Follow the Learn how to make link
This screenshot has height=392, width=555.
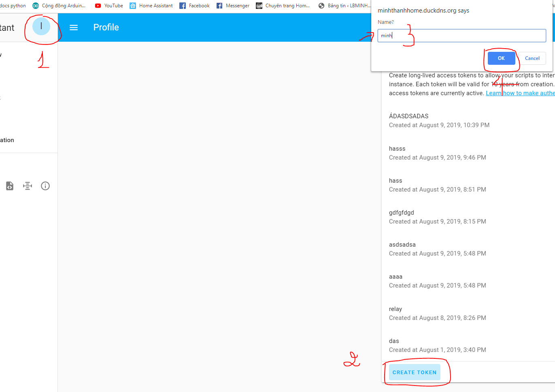[x=520, y=93]
